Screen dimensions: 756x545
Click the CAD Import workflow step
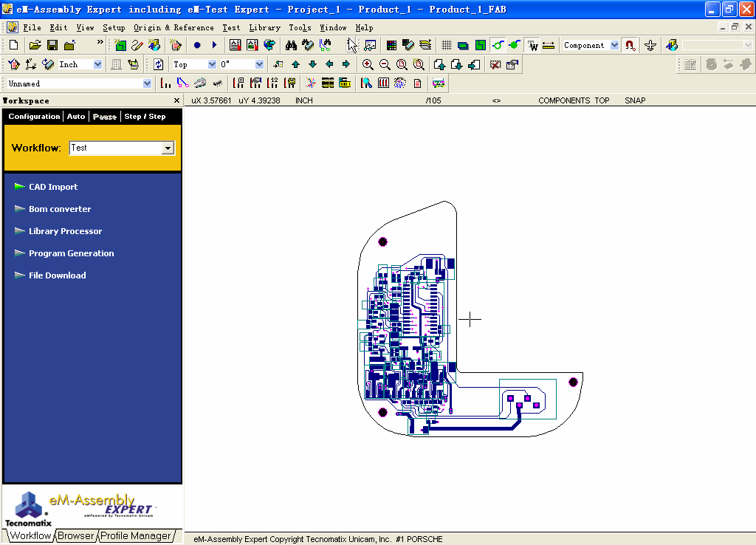pyautogui.click(x=53, y=187)
